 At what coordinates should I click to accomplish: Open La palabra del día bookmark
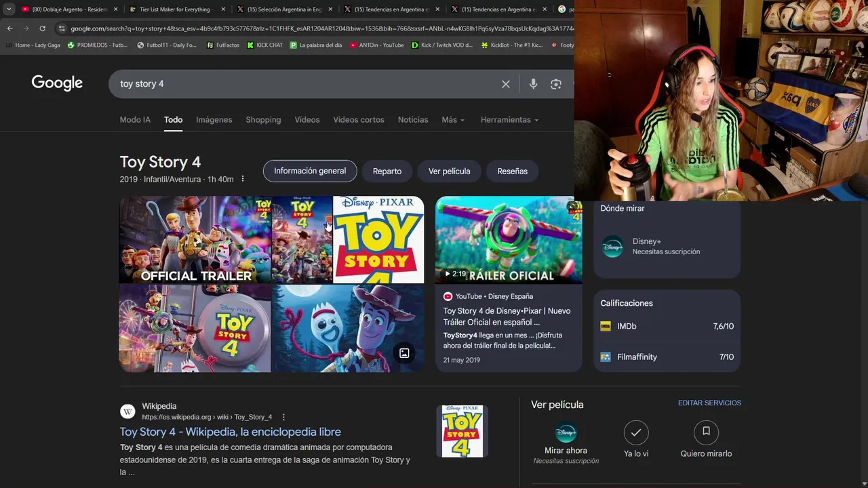click(315, 45)
